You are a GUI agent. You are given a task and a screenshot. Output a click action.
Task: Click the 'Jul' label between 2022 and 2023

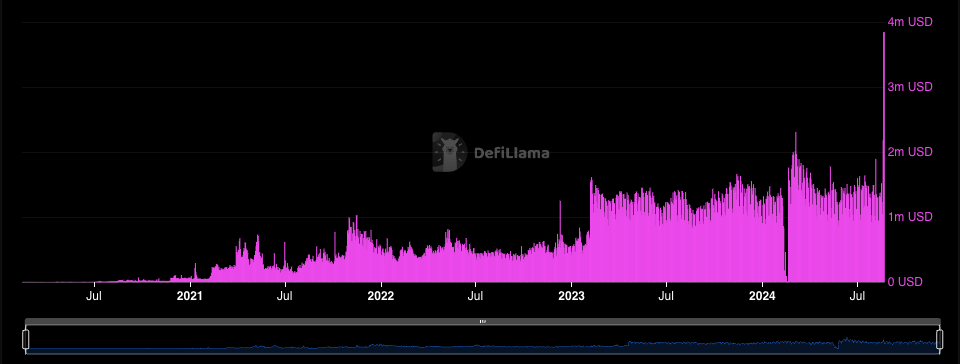click(476, 297)
